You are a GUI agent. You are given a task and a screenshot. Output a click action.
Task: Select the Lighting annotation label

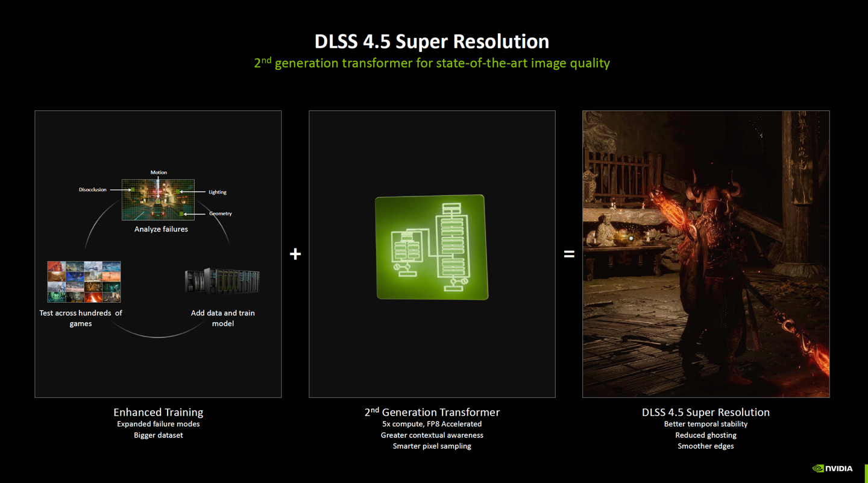(218, 192)
